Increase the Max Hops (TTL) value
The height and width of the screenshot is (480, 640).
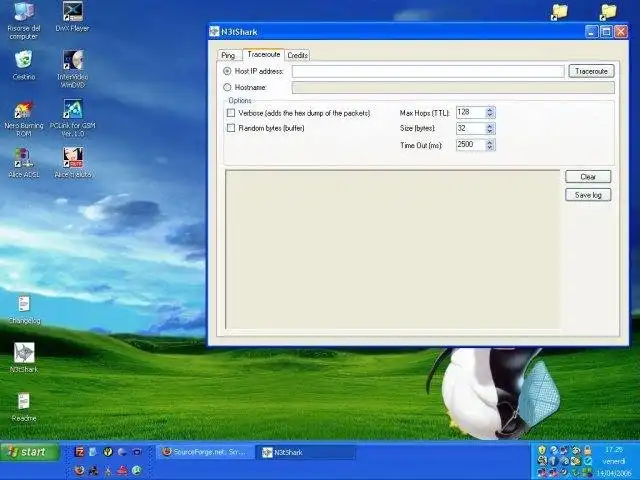point(490,109)
